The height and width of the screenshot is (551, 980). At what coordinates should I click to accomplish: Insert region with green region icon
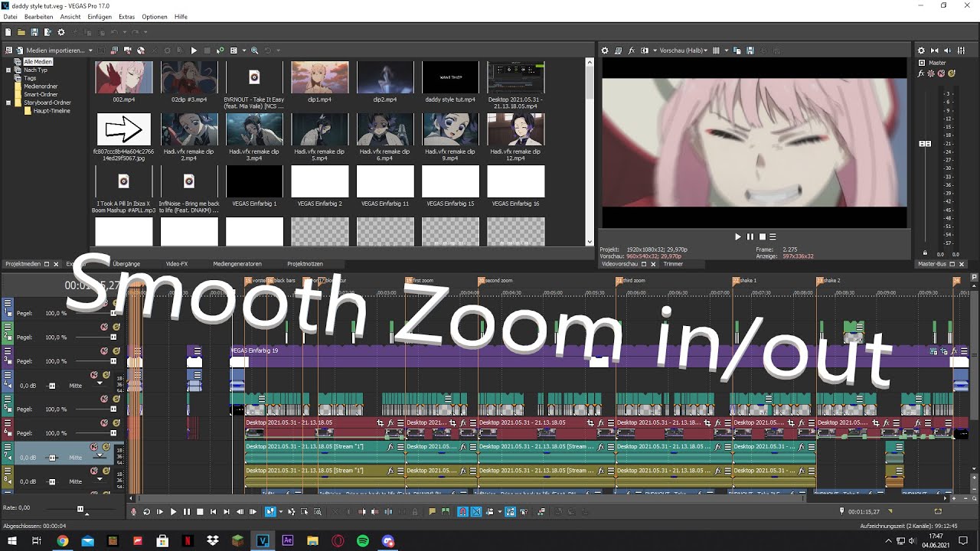(446, 512)
